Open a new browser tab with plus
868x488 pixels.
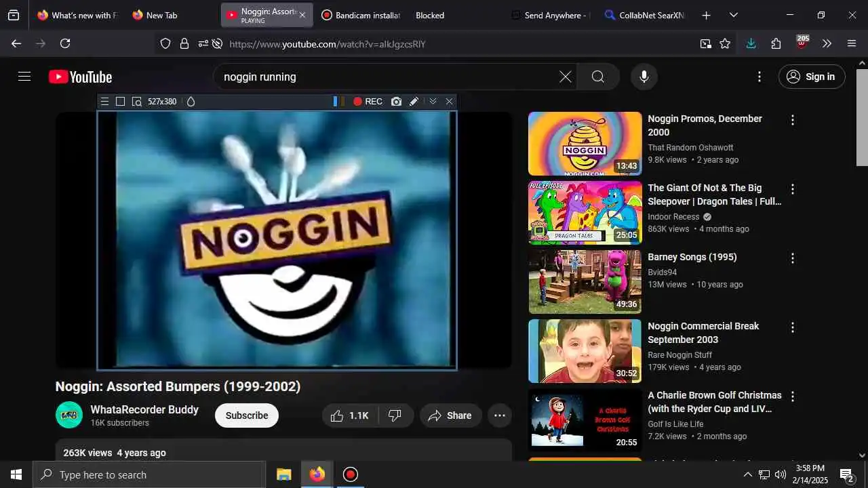coord(706,15)
